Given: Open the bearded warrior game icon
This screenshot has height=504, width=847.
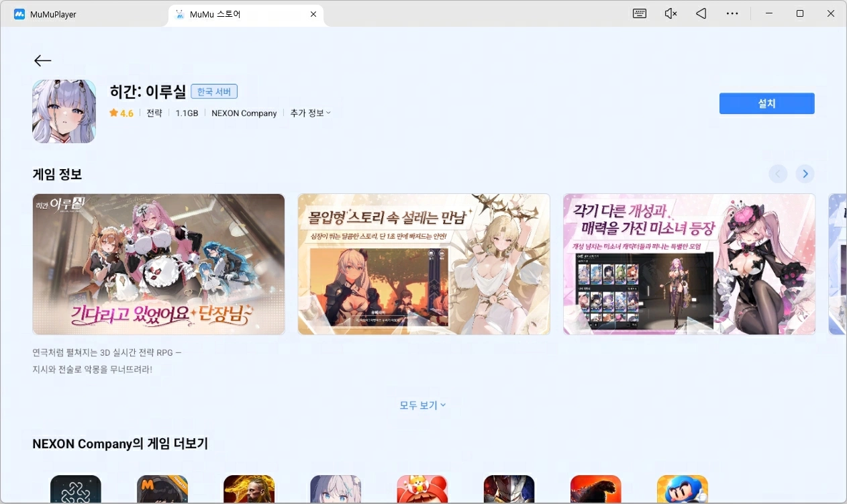Looking at the screenshot, I should (249, 489).
